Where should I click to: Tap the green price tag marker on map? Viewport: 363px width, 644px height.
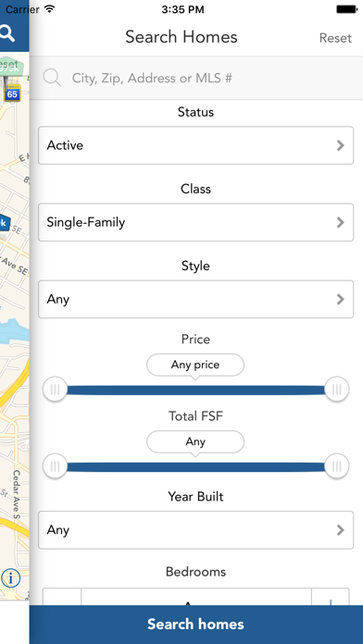point(10,68)
